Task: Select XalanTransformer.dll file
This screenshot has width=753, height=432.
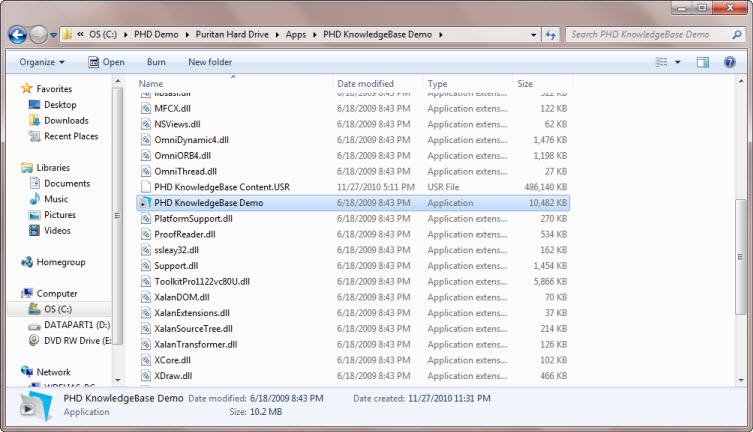Action: pos(195,345)
